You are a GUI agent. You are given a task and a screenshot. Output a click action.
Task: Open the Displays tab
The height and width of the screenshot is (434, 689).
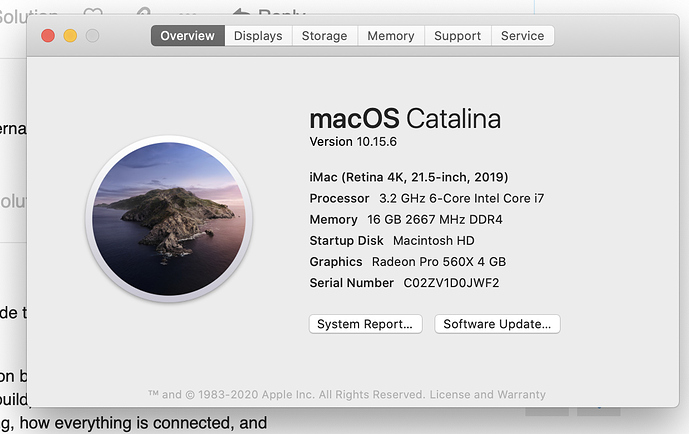[x=258, y=36]
